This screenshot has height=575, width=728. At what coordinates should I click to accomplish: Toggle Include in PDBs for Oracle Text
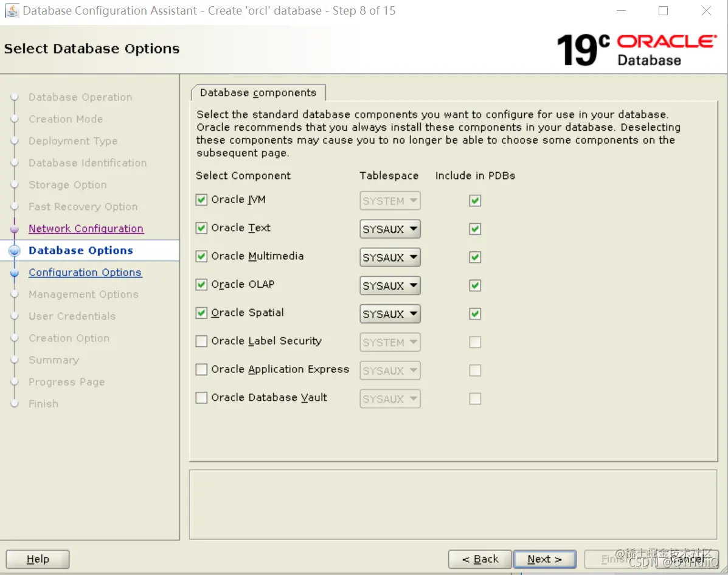475,229
